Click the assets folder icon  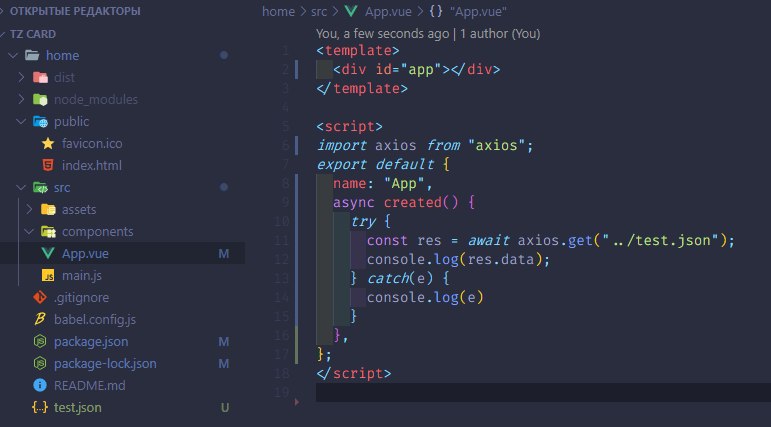[x=48, y=210]
